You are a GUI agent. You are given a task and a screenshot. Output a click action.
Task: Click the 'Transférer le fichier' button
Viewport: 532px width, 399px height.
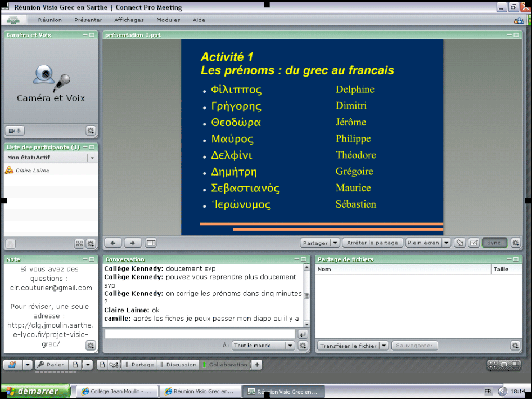(x=348, y=346)
